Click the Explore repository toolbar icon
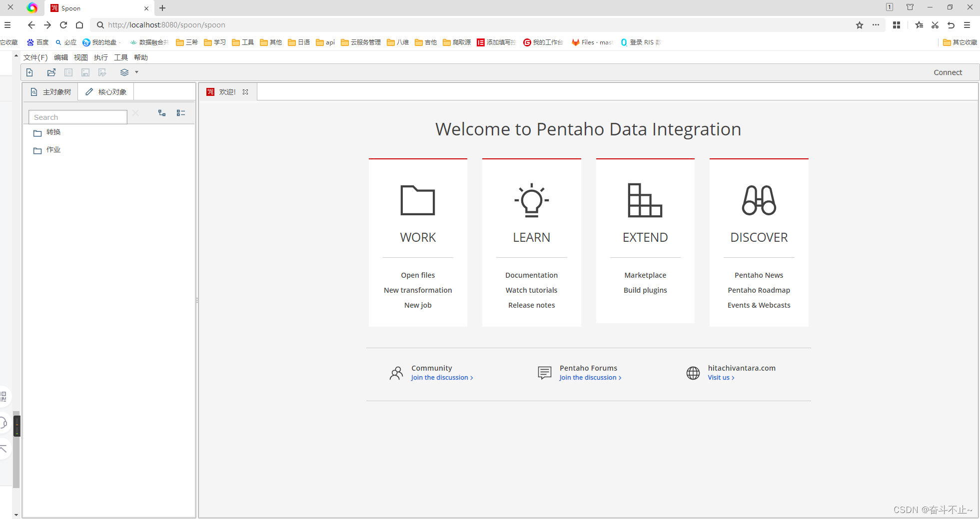 (68, 72)
